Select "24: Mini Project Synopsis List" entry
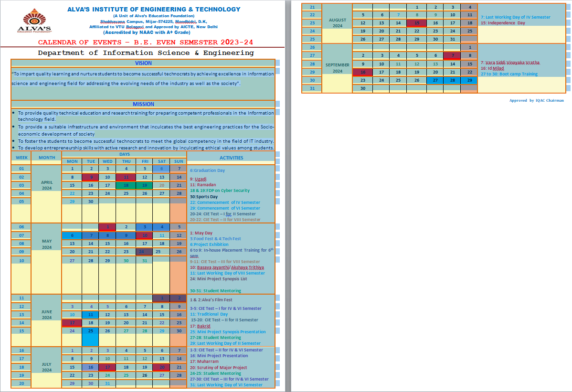Viewport: 572px width, 392px height. (x=219, y=279)
